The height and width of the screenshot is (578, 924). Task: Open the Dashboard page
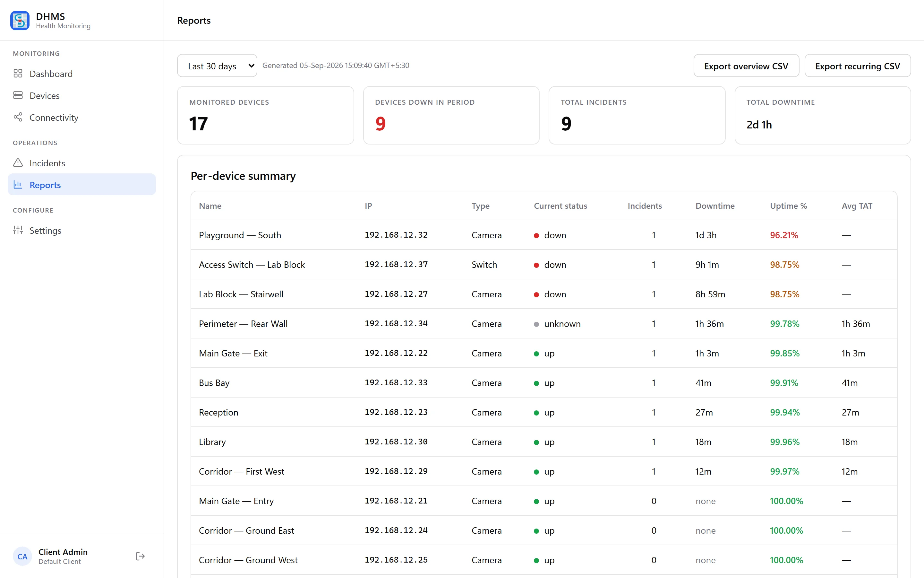point(82,74)
